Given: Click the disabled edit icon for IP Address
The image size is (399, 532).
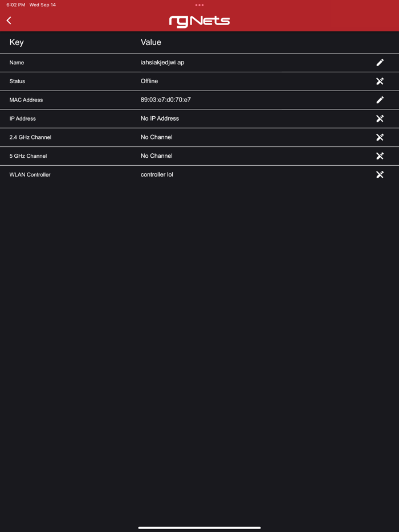Looking at the screenshot, I should click(x=380, y=118).
